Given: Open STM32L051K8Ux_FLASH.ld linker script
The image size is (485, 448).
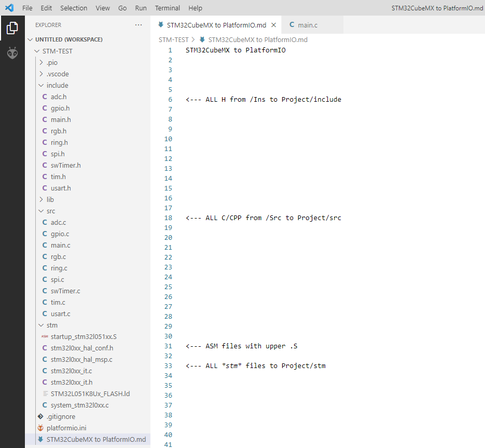Looking at the screenshot, I should pyautogui.click(x=88, y=394).
